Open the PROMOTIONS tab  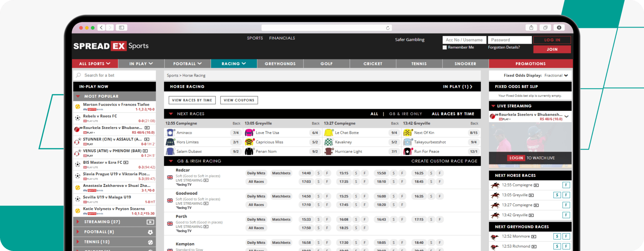(x=531, y=64)
